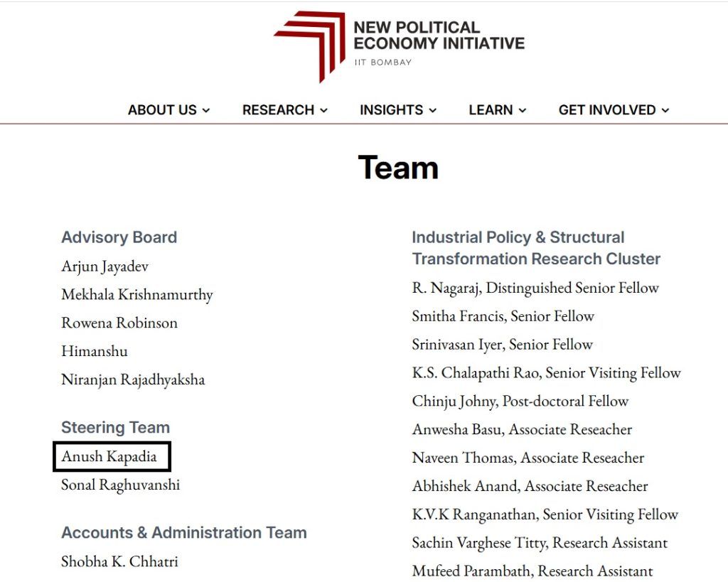Click the Team page heading
Viewport: 728px width, 582px height.
coord(398,168)
